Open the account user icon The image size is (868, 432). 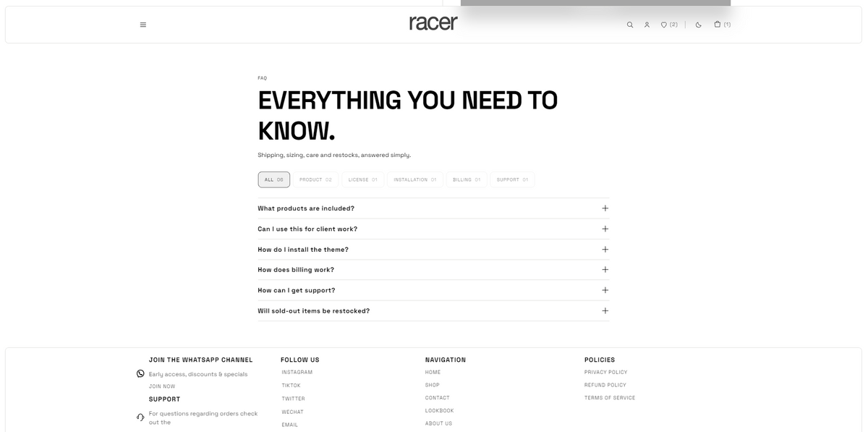click(x=647, y=25)
